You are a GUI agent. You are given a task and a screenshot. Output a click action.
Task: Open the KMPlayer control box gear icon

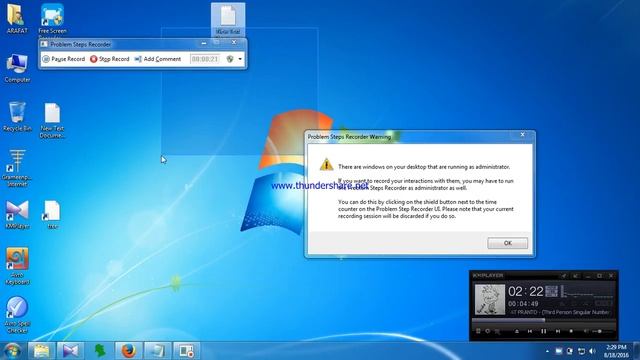pos(487,331)
